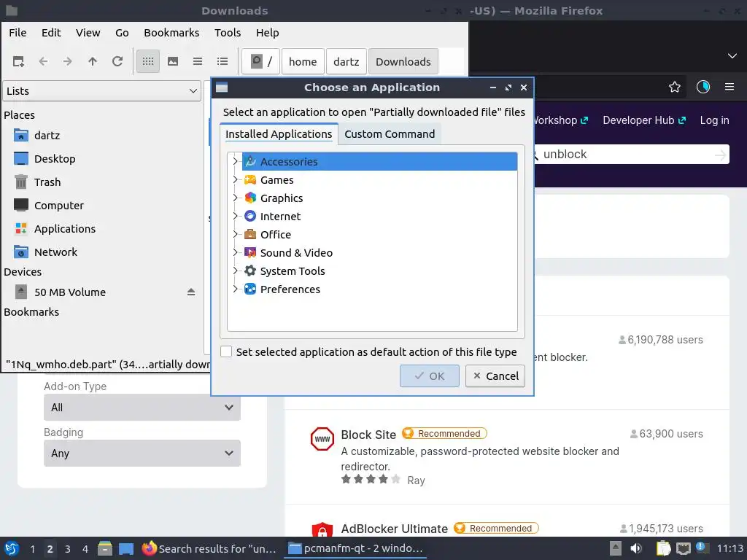
Task: Open Firefox hamburger menu
Action: pos(729,87)
